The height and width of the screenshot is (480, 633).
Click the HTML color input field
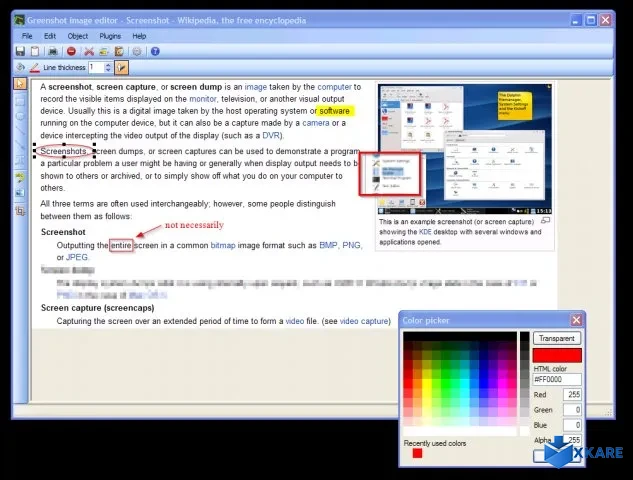tap(557, 380)
